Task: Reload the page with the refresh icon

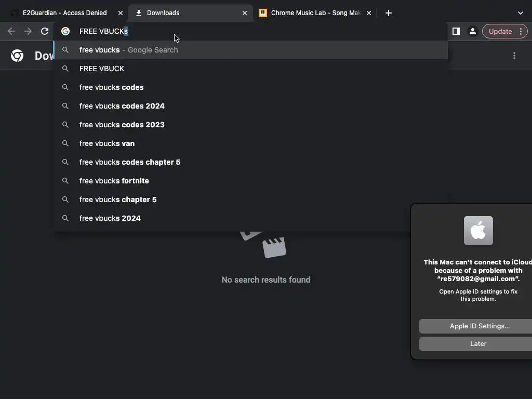Action: (x=45, y=31)
